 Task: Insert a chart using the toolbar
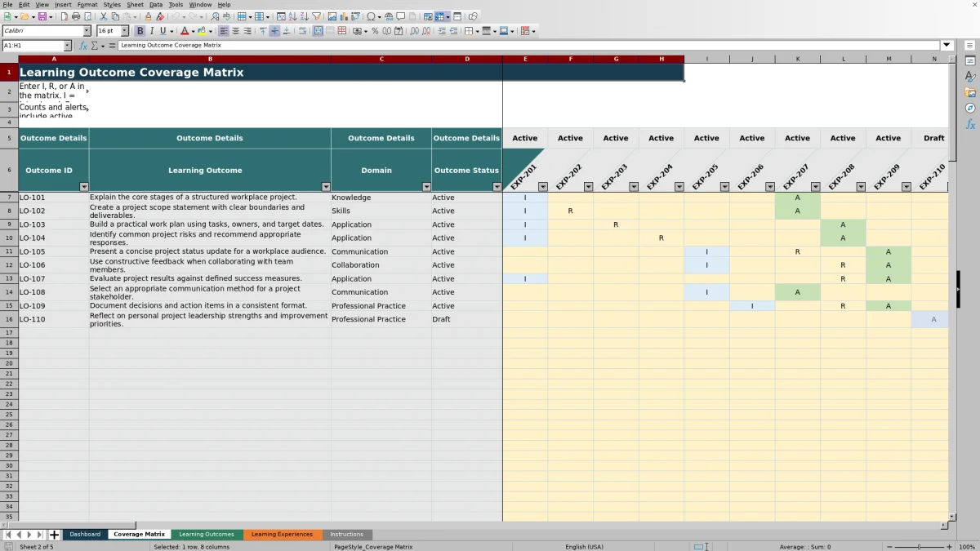click(344, 16)
